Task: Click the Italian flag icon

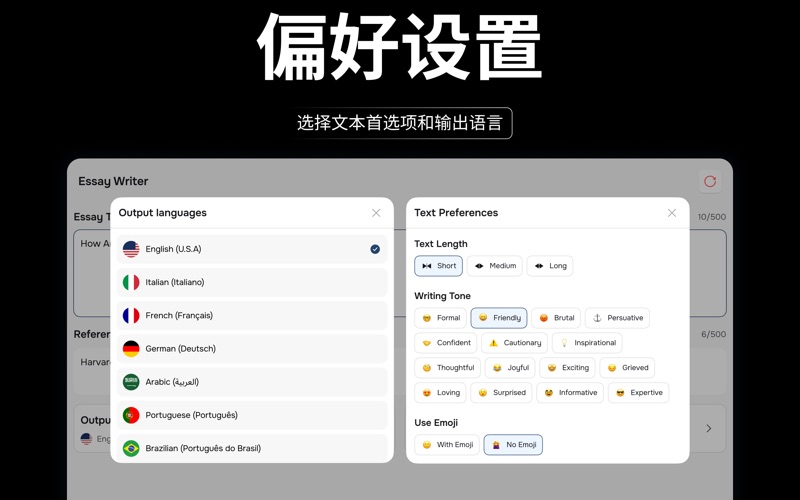Action: [131, 282]
